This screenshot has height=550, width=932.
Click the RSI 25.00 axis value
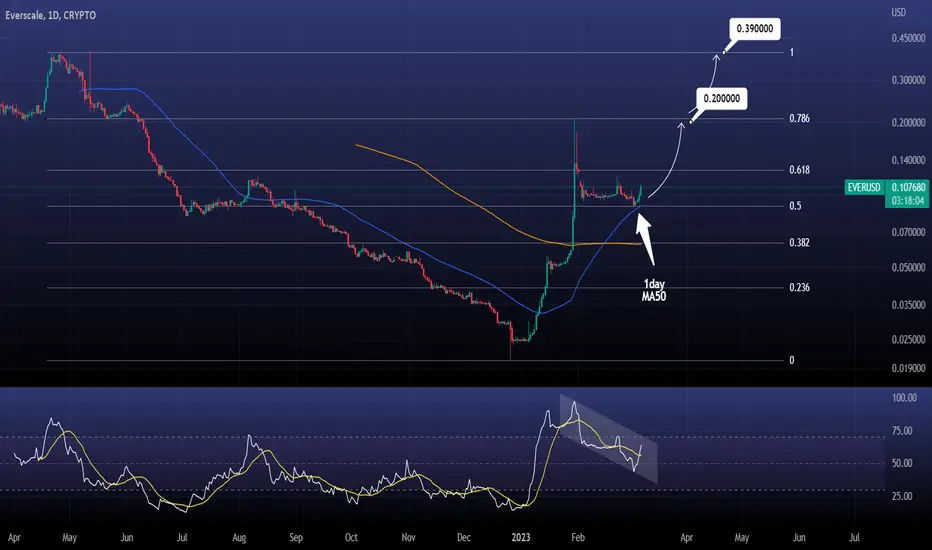point(902,496)
